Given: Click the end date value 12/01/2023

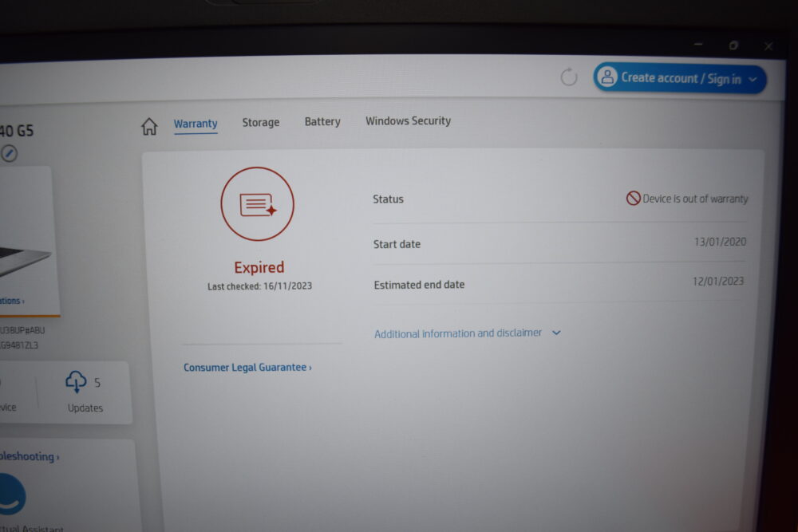Looking at the screenshot, I should tap(718, 282).
